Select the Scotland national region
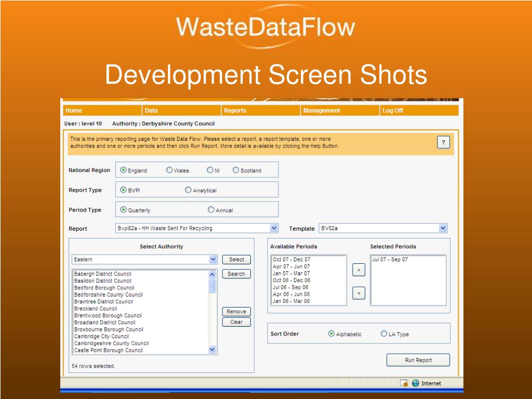 click(x=236, y=170)
